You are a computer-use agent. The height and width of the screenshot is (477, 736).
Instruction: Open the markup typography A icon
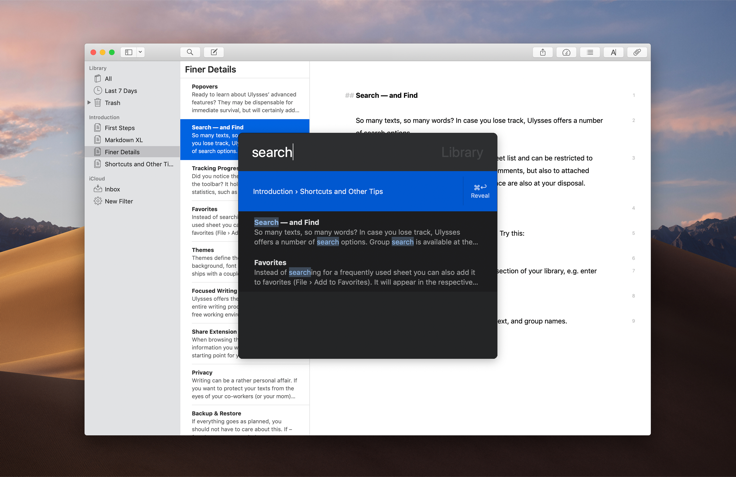[613, 52]
